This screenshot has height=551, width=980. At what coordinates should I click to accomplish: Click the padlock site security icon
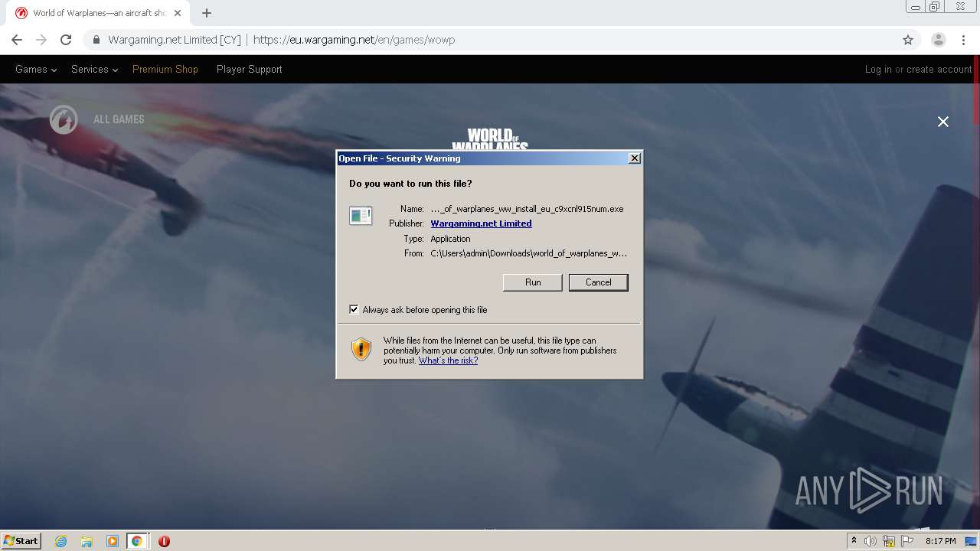(96, 40)
